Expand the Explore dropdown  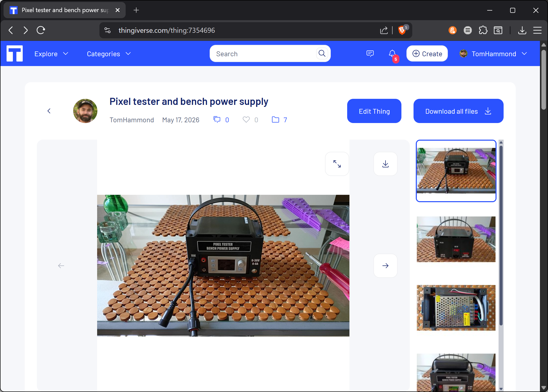(x=51, y=54)
